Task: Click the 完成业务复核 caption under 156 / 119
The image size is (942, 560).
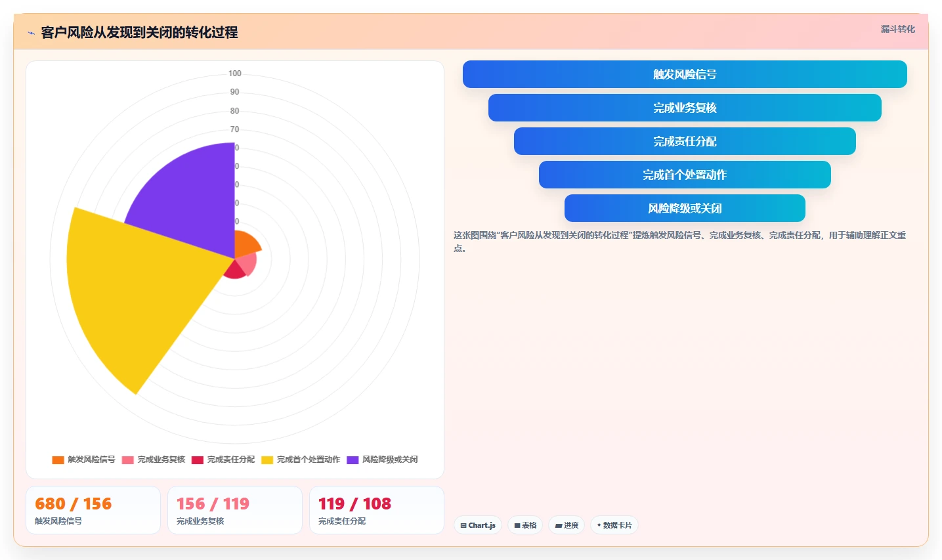Action: [x=200, y=521]
